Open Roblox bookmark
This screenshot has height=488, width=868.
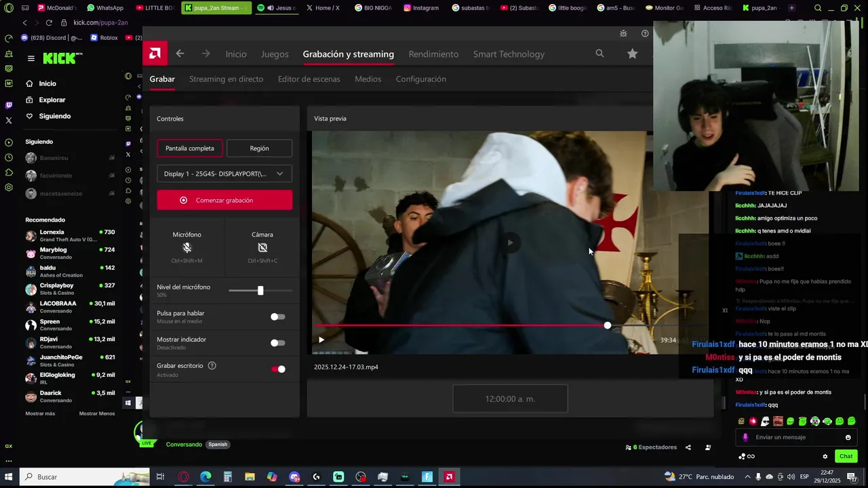coord(104,38)
